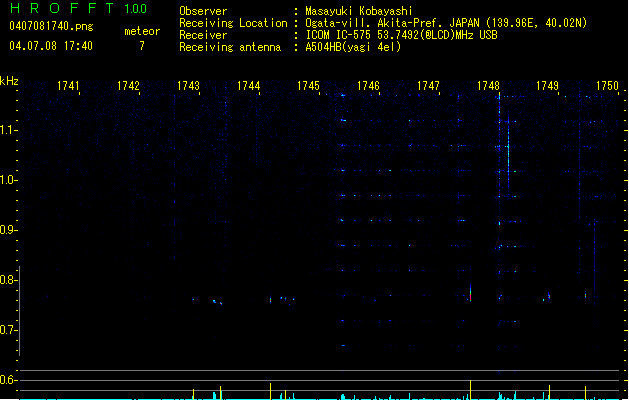Click the 1744 time axis label
Viewport: 629px width, 400px height.
point(248,86)
